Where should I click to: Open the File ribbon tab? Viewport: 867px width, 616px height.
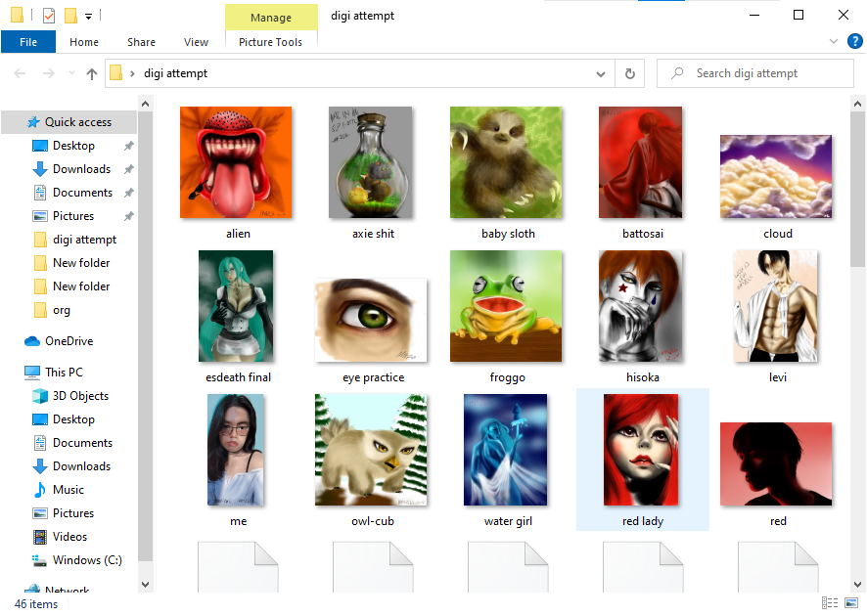pyautogui.click(x=28, y=42)
